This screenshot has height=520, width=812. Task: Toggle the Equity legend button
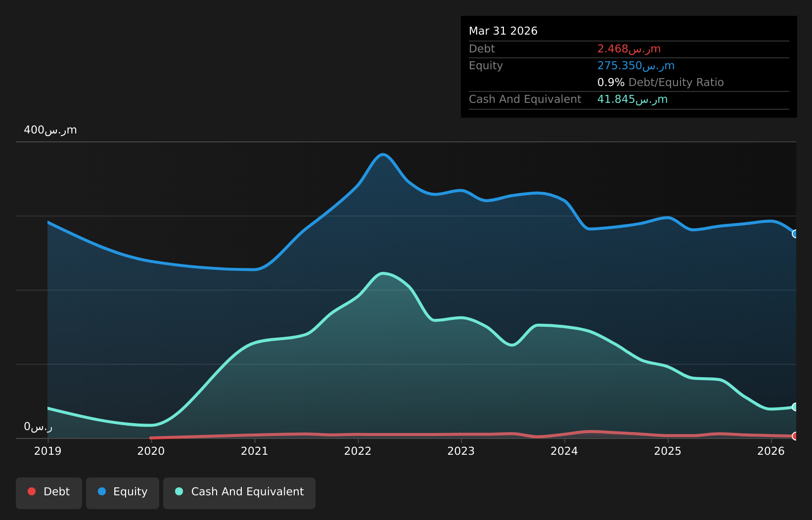coord(123,493)
